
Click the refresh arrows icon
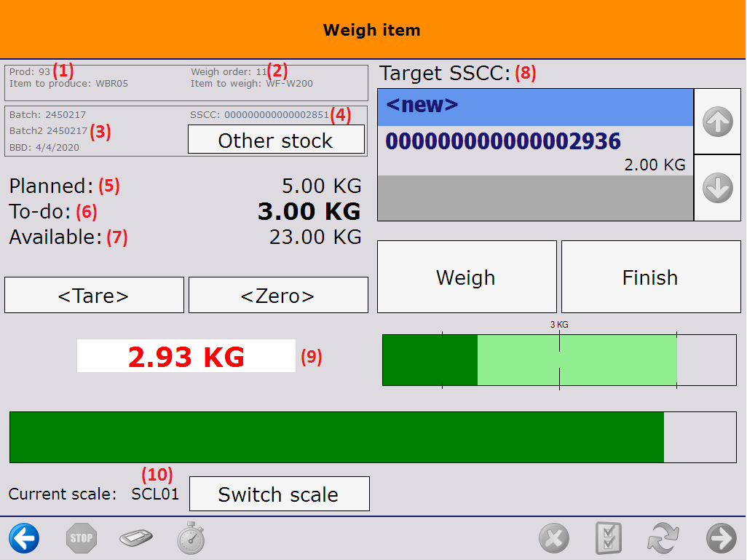(663, 540)
